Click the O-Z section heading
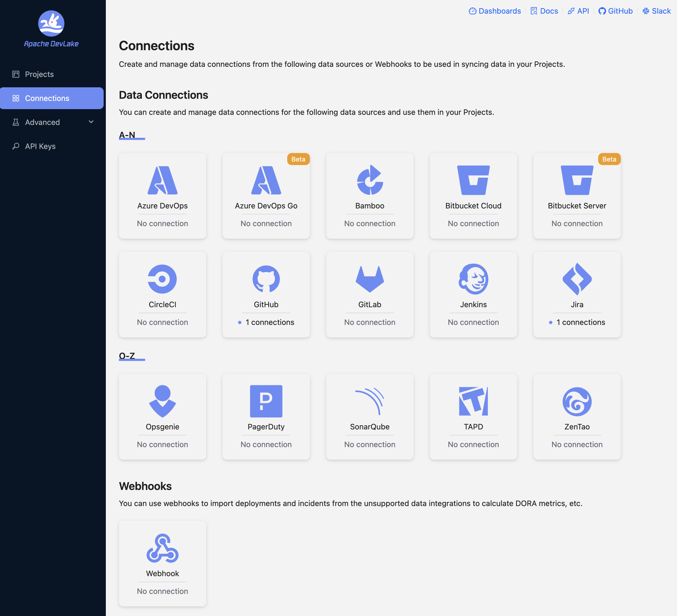The height and width of the screenshot is (616, 677). tap(127, 356)
